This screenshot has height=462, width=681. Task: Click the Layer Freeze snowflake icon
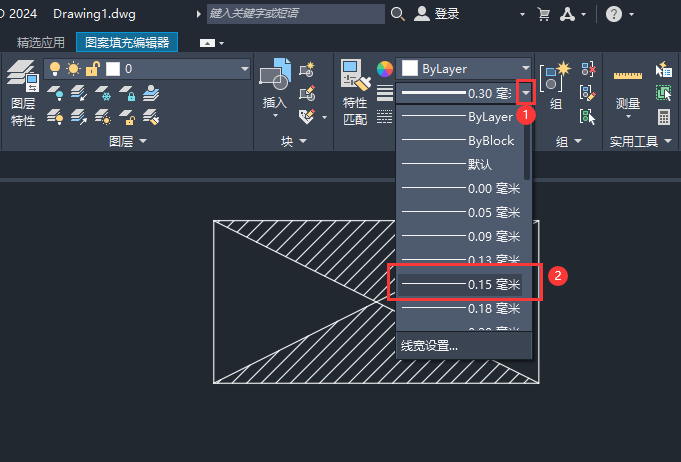(x=103, y=93)
